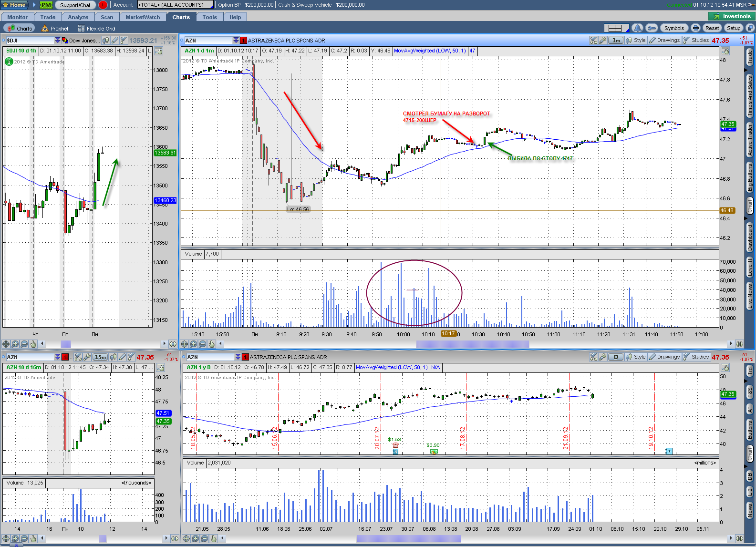Toggle the Times And Sales side panel
756x547 pixels.
pos(750,96)
